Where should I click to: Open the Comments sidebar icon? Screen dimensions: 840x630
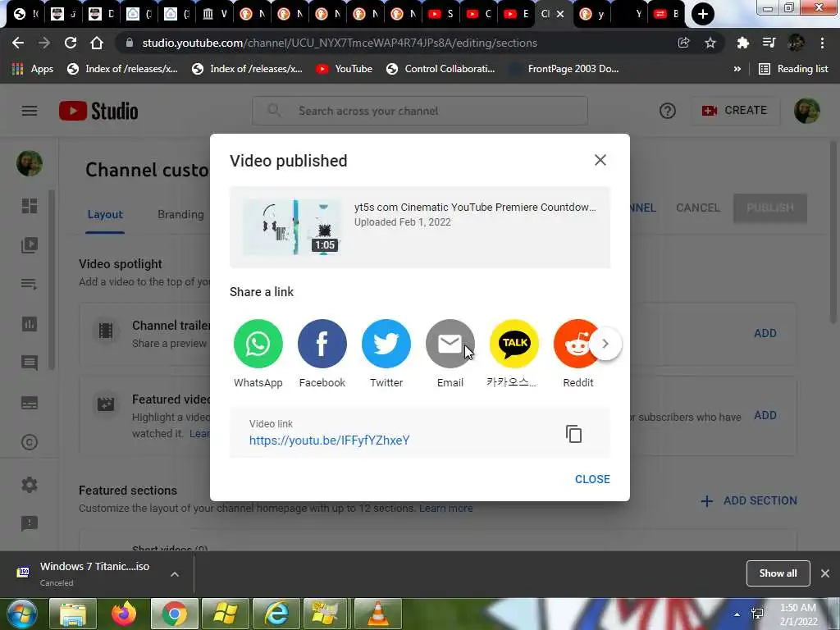coord(30,363)
